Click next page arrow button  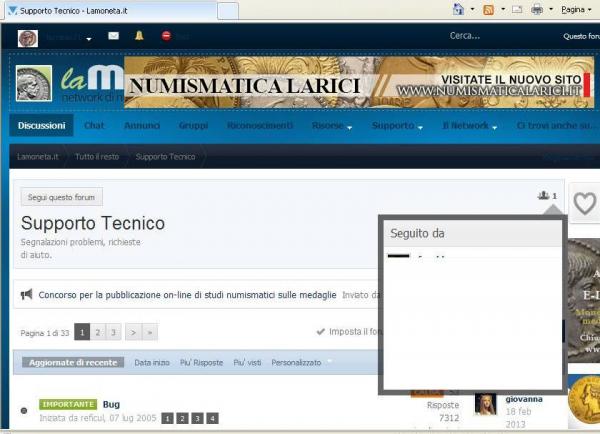point(133,332)
